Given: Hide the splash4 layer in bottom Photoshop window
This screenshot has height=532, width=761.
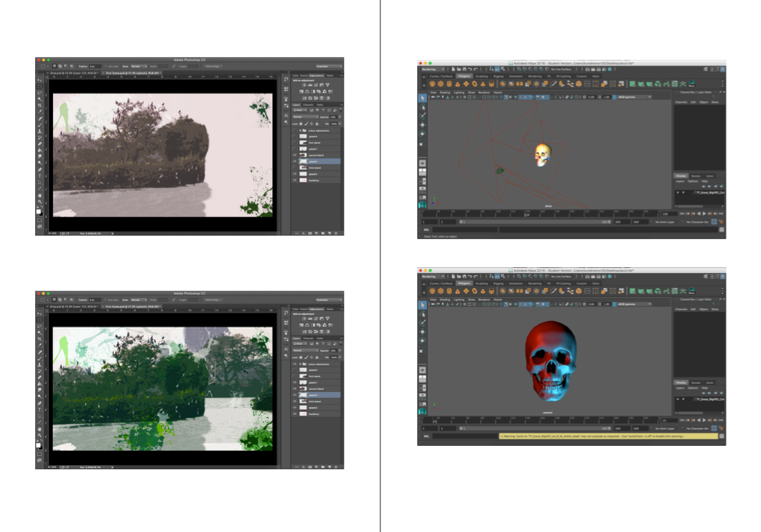Looking at the screenshot, I should [x=294, y=370].
